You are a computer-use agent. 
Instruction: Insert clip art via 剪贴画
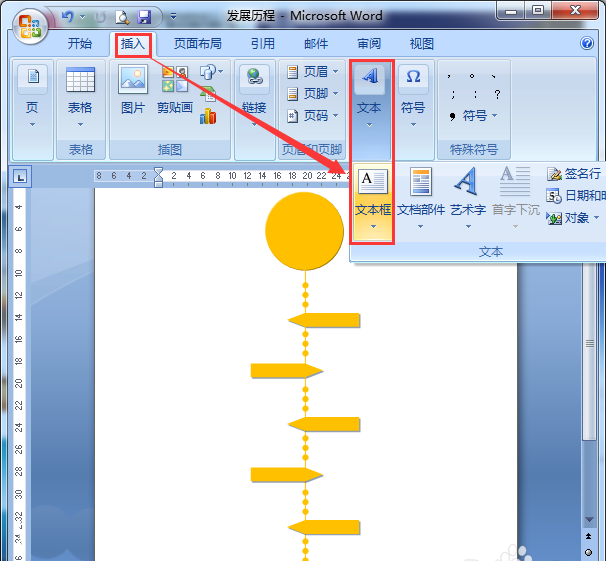(x=175, y=92)
